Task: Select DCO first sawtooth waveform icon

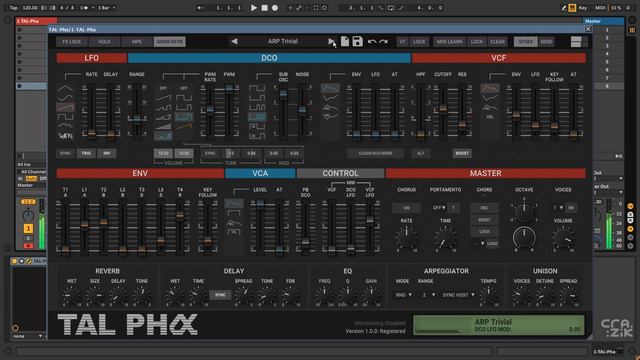Action: [163, 98]
